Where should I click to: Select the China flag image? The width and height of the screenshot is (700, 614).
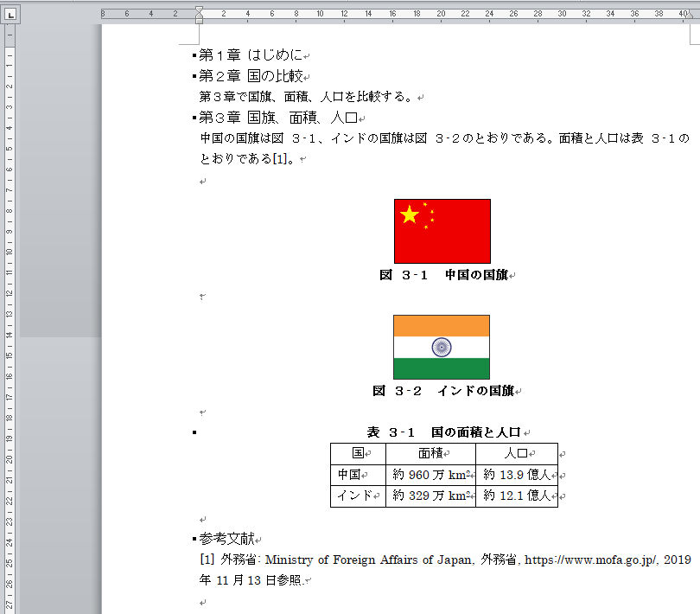(x=442, y=231)
